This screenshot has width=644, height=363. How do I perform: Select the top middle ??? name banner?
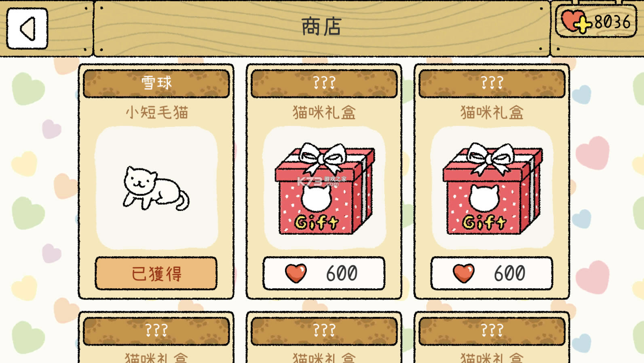[x=324, y=83]
